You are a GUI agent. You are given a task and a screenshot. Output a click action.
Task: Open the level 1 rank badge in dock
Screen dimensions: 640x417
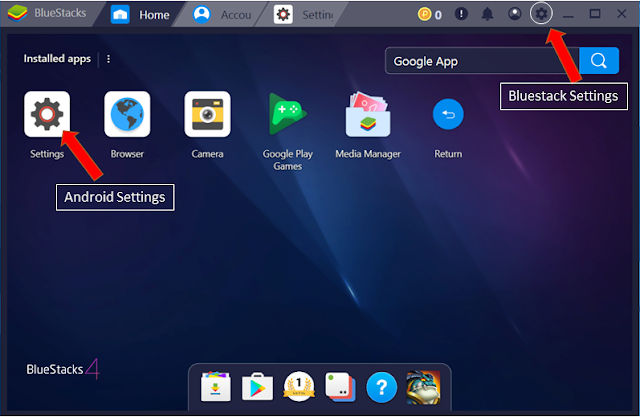click(x=299, y=386)
